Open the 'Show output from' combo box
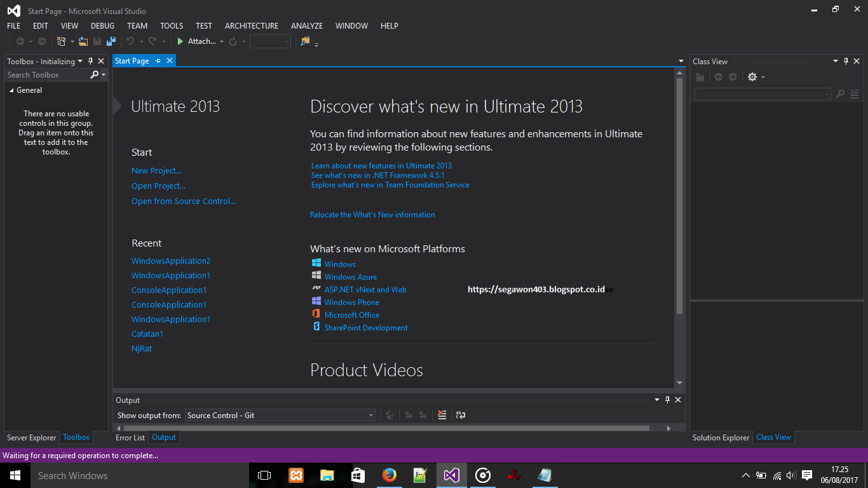This screenshot has height=488, width=868. pyautogui.click(x=280, y=415)
